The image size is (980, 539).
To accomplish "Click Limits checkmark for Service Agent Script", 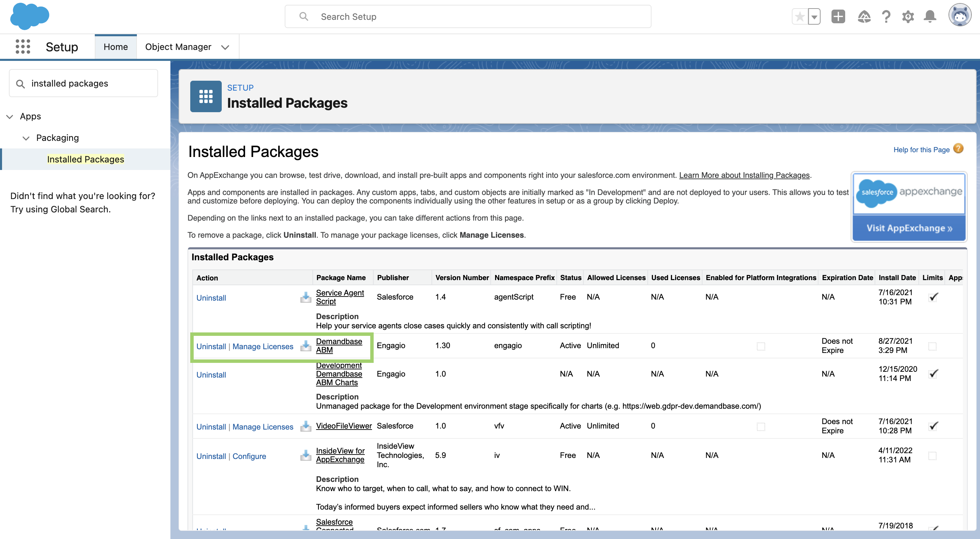I will click(933, 297).
